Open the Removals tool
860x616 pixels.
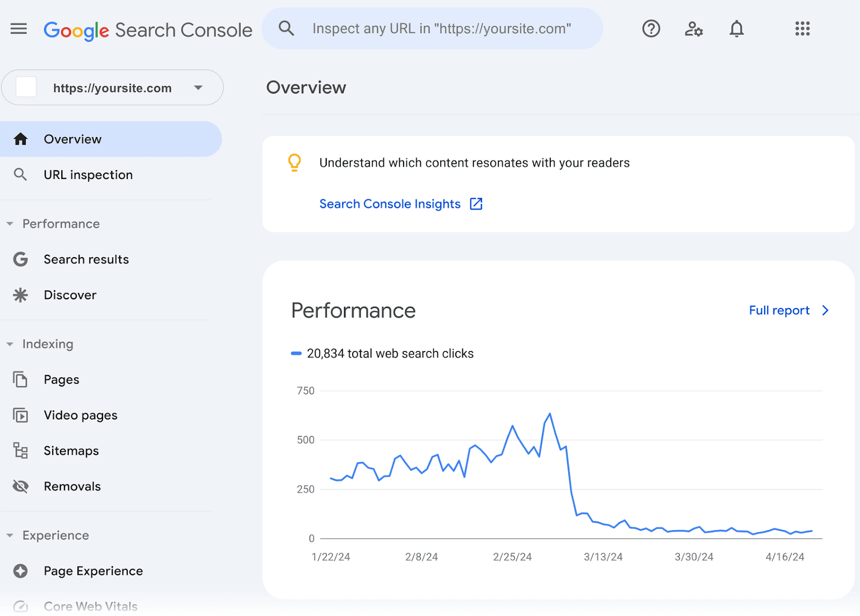click(72, 486)
